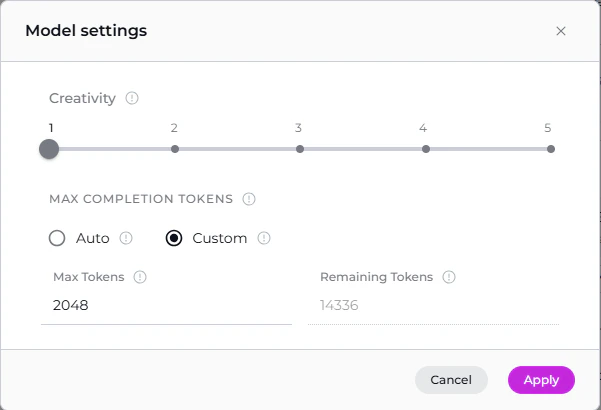Click the Model settings title text
The image size is (601, 410).
[86, 31]
